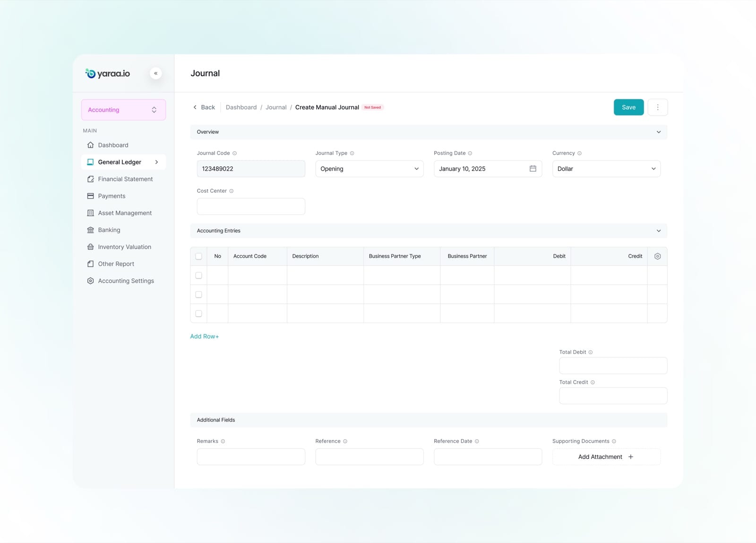Click the Asset Management building icon

[x=90, y=213]
